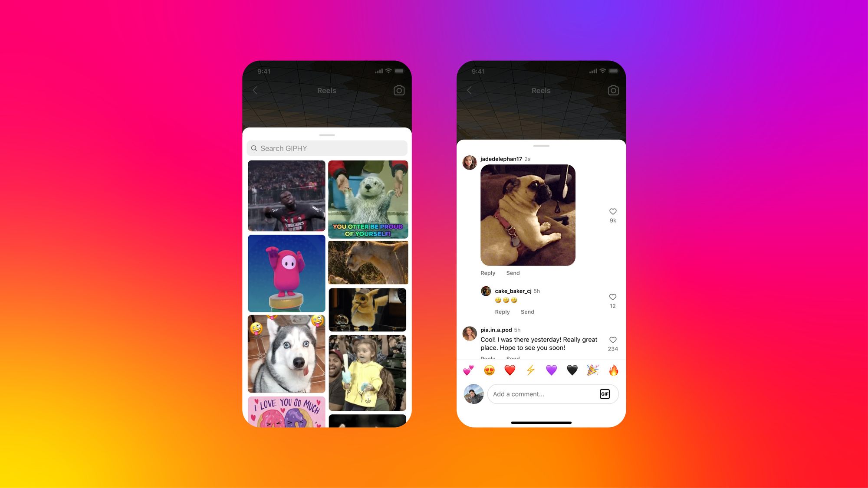The height and width of the screenshot is (488, 868).
Task: Toggle the black heart emoji reaction
Action: [x=571, y=370]
